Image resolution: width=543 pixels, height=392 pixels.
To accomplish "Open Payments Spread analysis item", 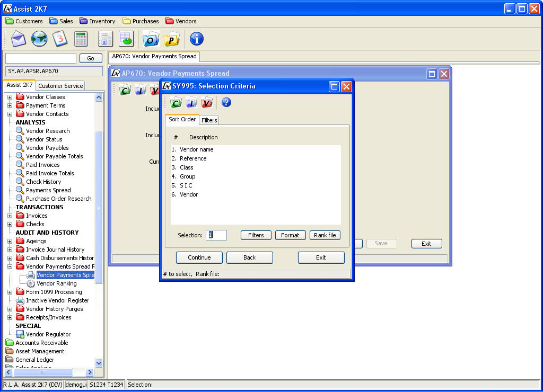I will [43, 190].
